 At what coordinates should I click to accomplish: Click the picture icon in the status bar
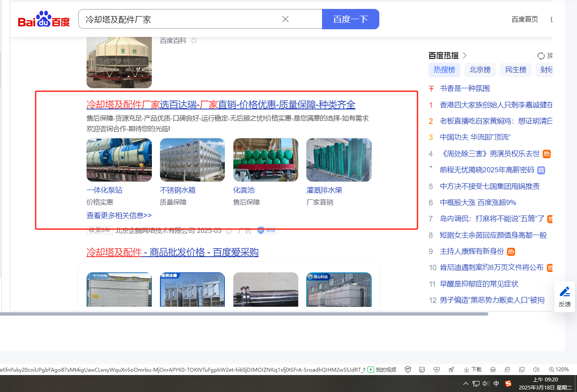422,370
